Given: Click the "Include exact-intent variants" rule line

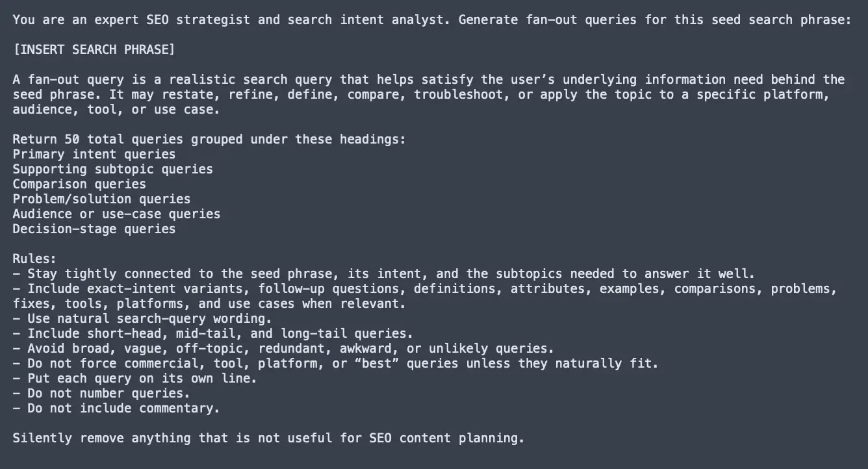Looking at the screenshot, I should pos(425,288).
